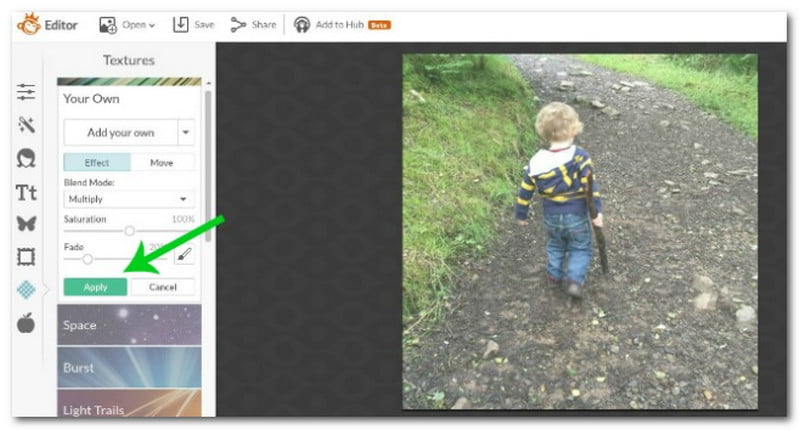The width and height of the screenshot is (800, 430).
Task: Click the Open image icon
Action: coord(108,24)
